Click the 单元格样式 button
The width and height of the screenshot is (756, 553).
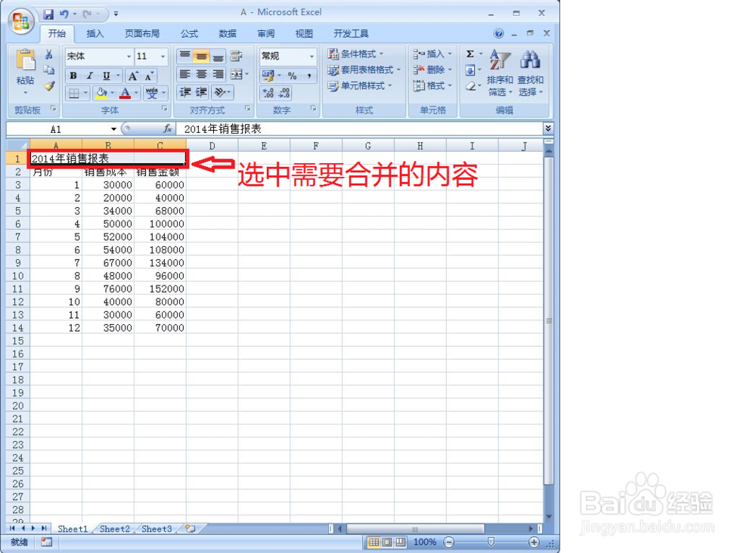tap(361, 85)
